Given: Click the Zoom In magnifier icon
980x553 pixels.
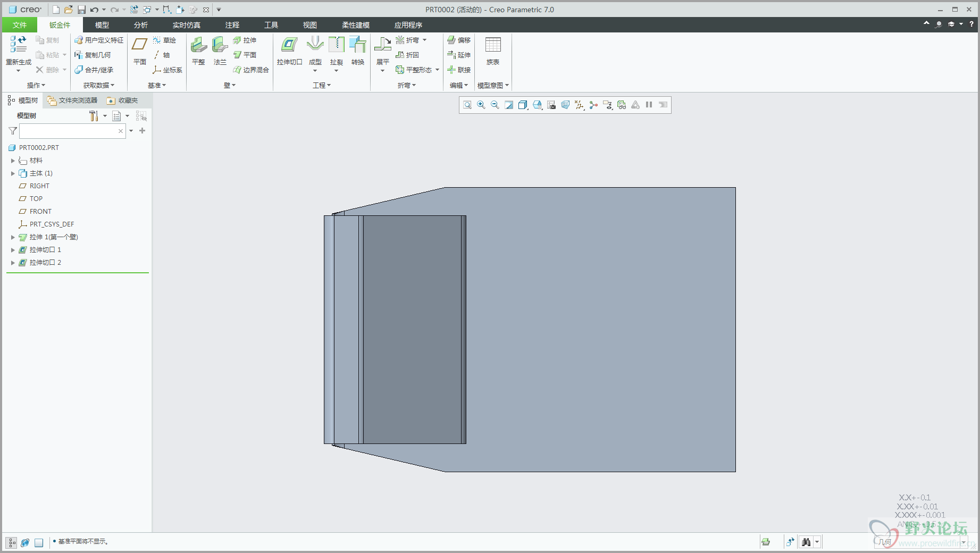Looking at the screenshot, I should [x=481, y=105].
